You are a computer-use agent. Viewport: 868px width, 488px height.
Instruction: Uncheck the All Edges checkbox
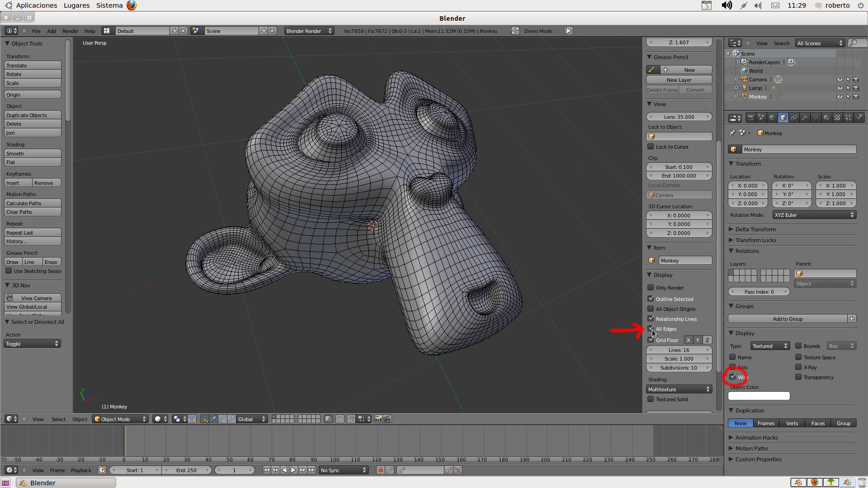point(651,329)
